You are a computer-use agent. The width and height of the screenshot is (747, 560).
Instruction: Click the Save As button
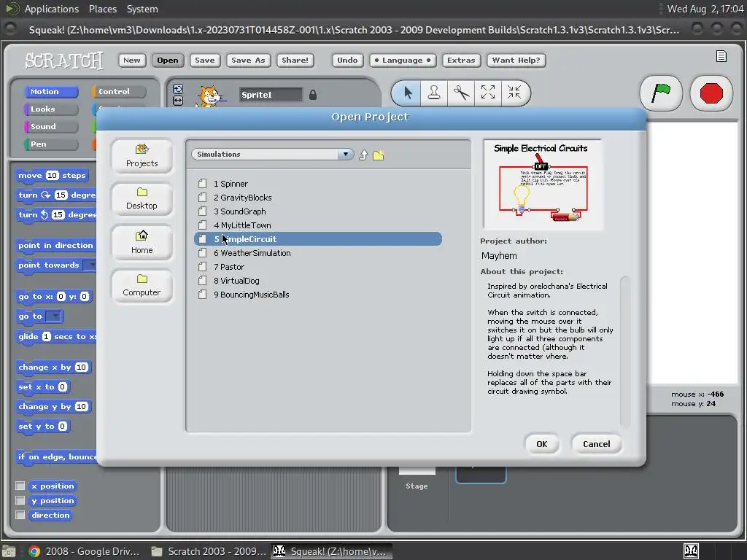click(x=248, y=60)
